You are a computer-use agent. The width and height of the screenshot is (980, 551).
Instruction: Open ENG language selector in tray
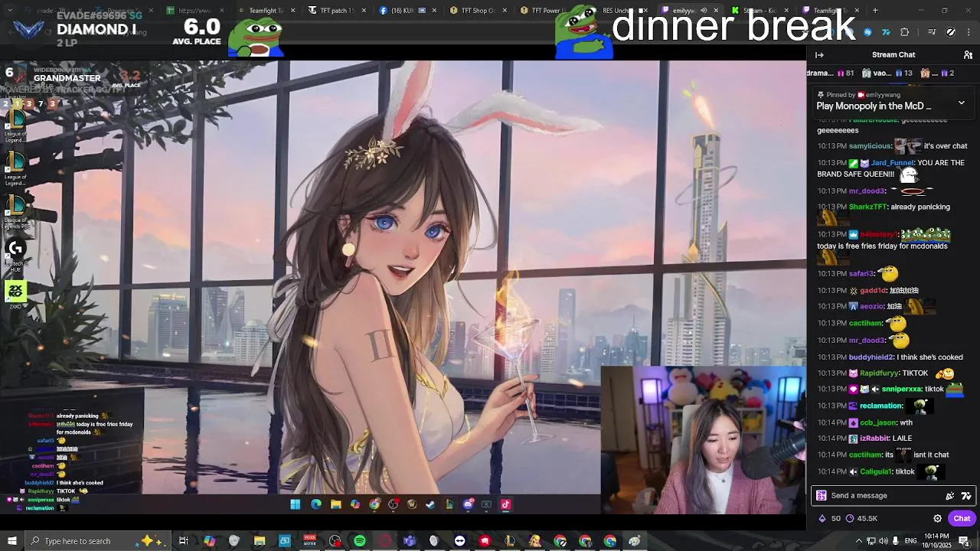point(911,541)
